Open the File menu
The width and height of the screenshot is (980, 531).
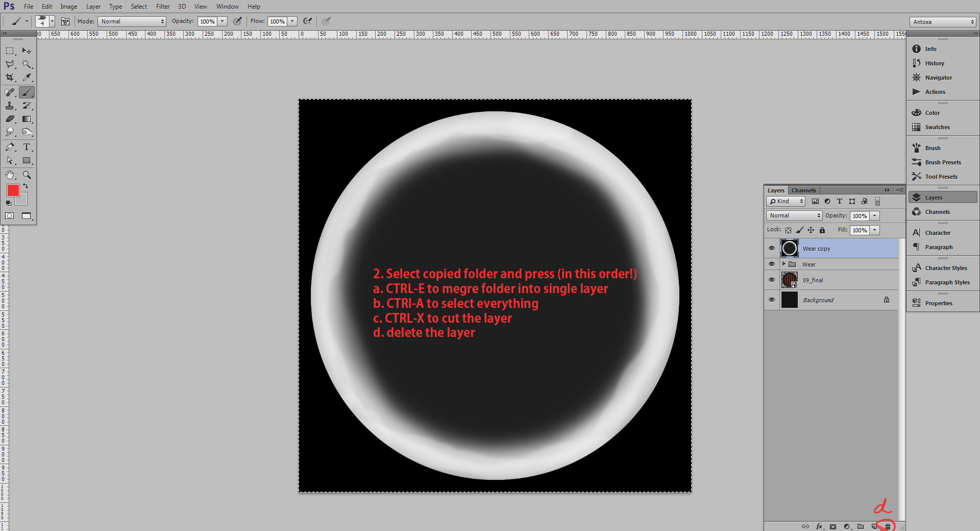pyautogui.click(x=29, y=7)
